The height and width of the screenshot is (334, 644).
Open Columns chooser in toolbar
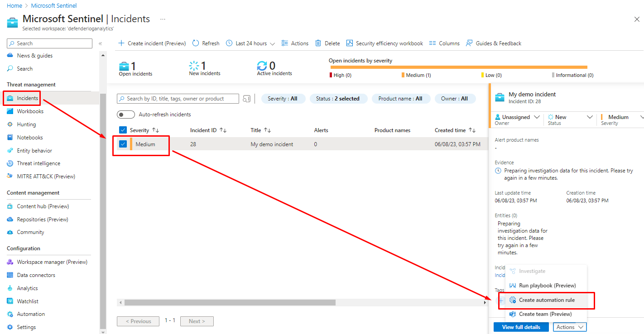tap(444, 43)
